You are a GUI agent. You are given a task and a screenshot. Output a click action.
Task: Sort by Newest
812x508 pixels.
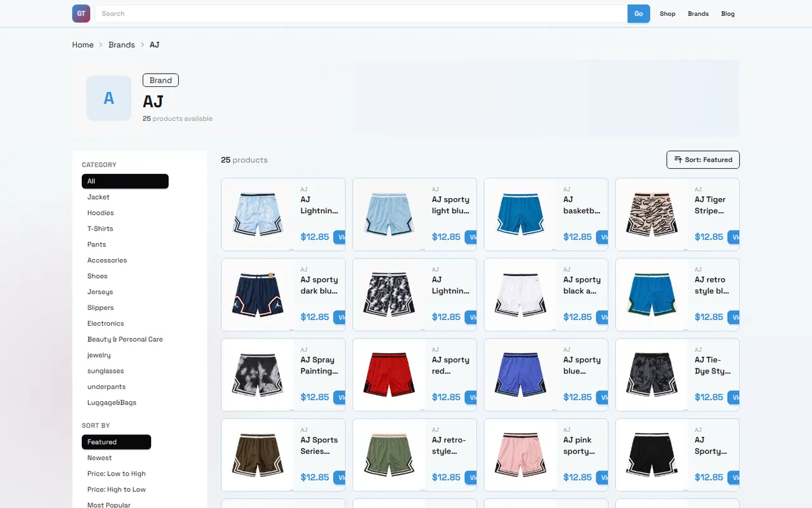(100, 458)
